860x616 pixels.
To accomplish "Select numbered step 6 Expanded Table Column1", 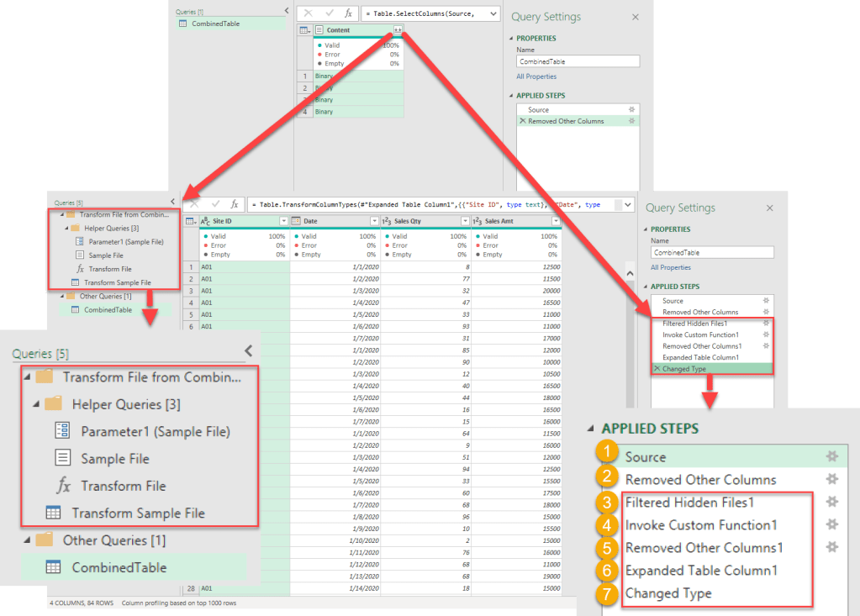I will click(x=700, y=571).
